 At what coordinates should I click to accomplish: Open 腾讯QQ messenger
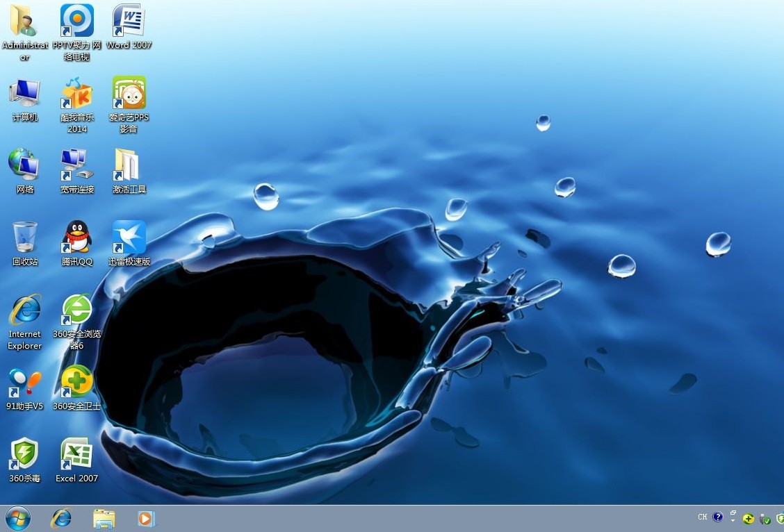point(76,236)
